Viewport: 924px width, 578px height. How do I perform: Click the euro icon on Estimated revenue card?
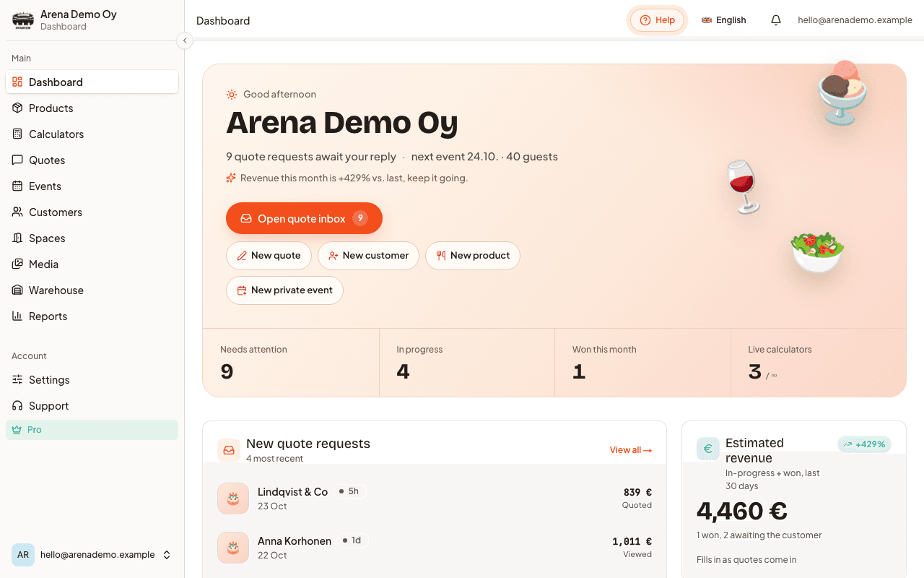(708, 449)
